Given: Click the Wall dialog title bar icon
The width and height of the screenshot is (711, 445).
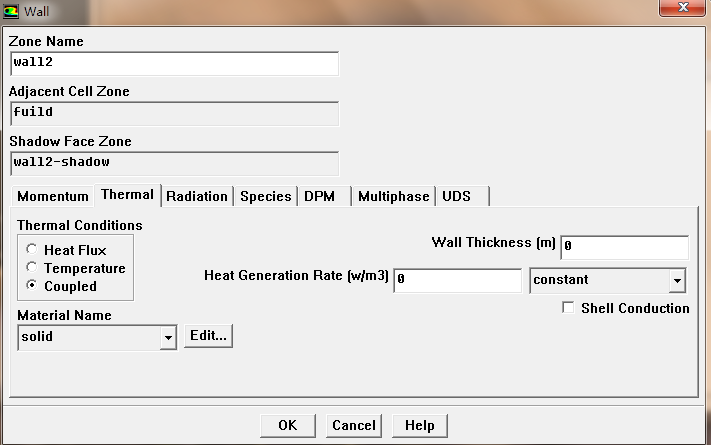Looking at the screenshot, I should (12, 11).
